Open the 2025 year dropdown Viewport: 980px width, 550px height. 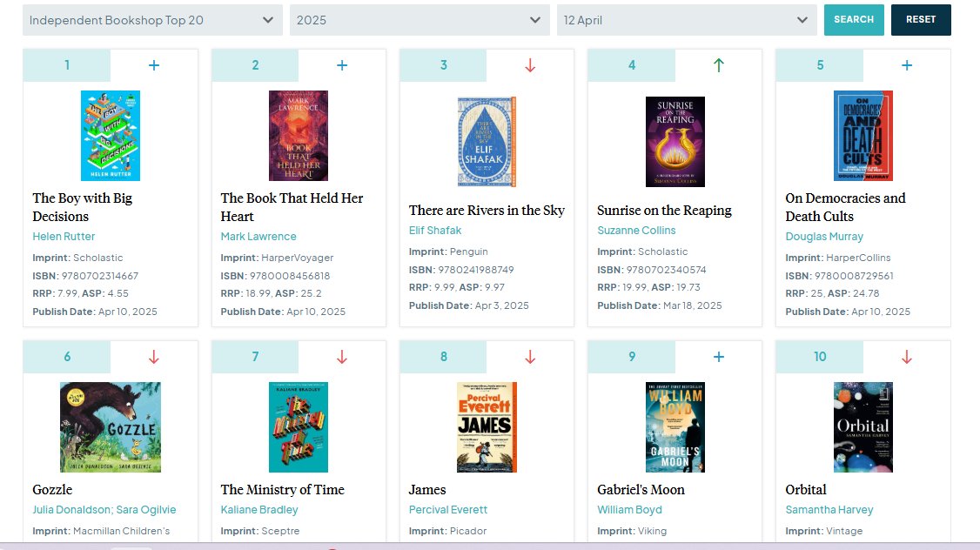tap(420, 20)
